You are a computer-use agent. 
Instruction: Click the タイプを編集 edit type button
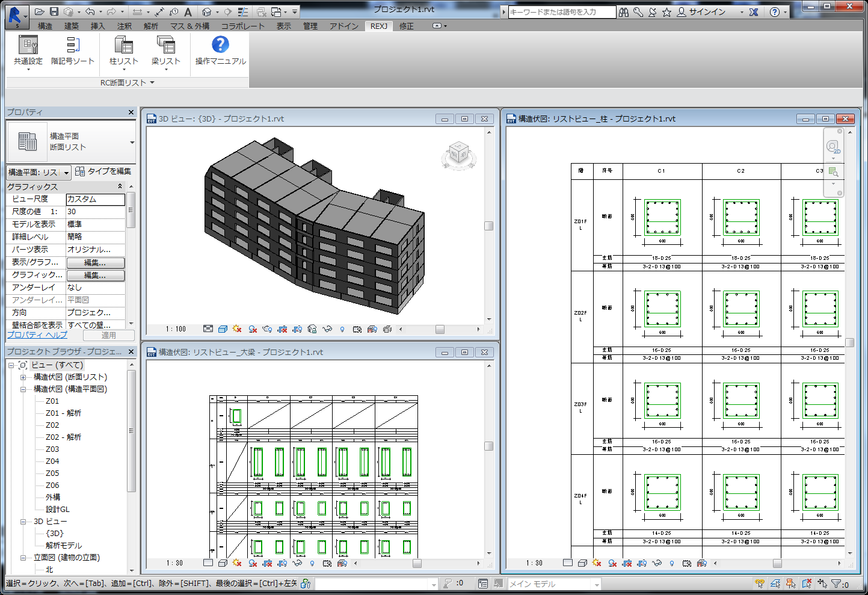point(103,171)
